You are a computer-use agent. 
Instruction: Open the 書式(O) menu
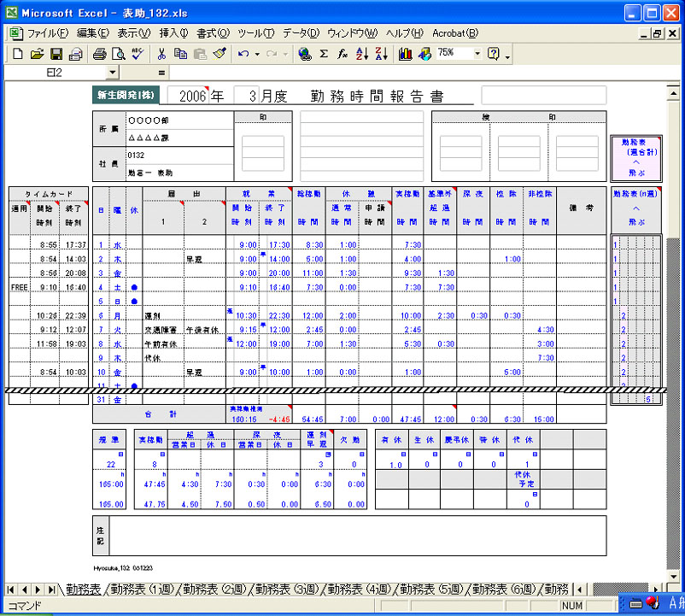(213, 33)
